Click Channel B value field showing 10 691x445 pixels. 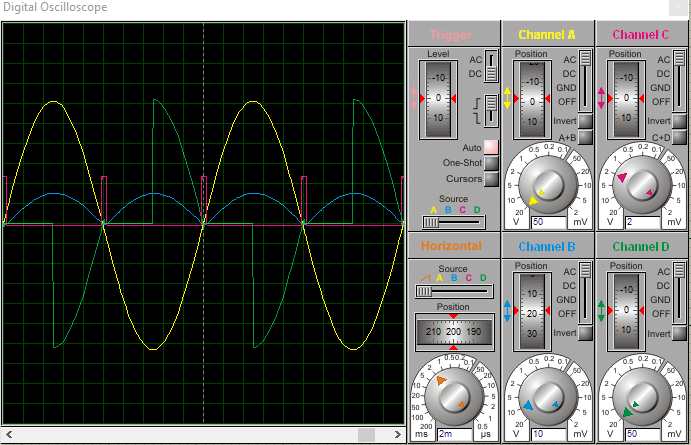click(548, 434)
